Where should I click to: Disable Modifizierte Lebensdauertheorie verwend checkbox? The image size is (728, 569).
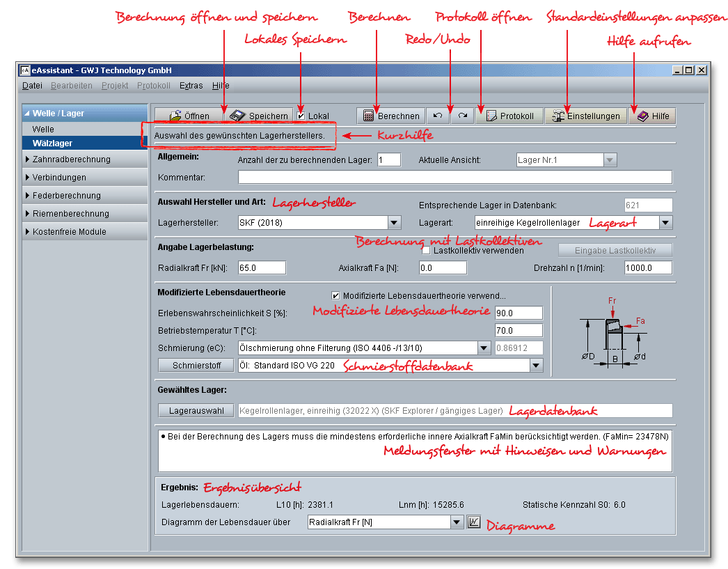coord(335,294)
